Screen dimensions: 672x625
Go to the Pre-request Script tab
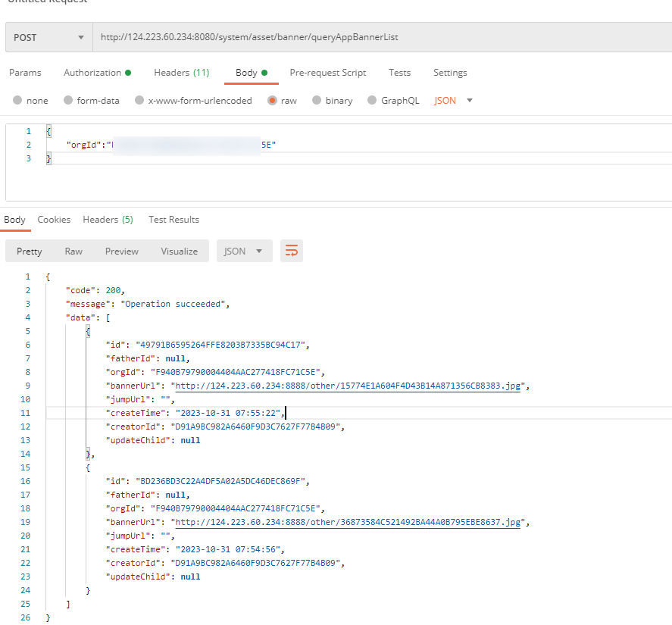(327, 73)
